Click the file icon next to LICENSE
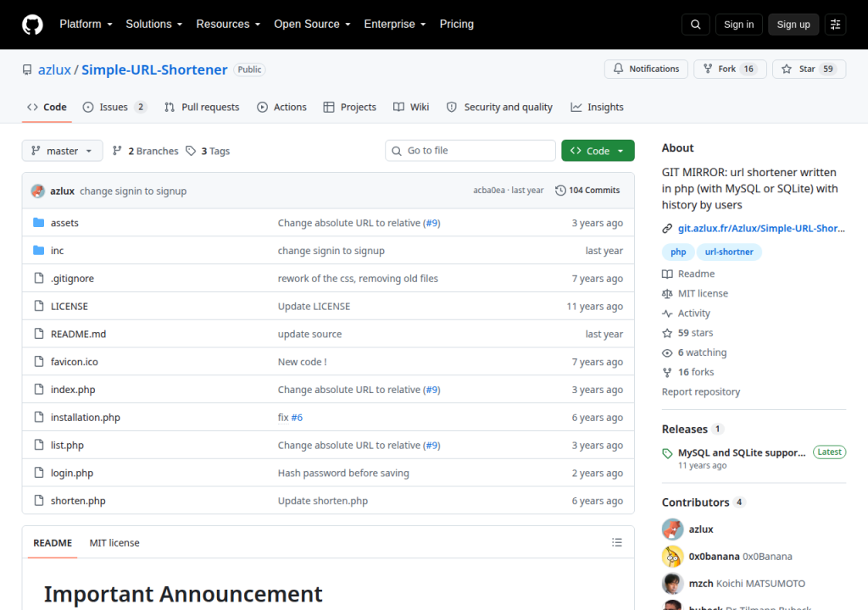868x610 pixels. (38, 306)
